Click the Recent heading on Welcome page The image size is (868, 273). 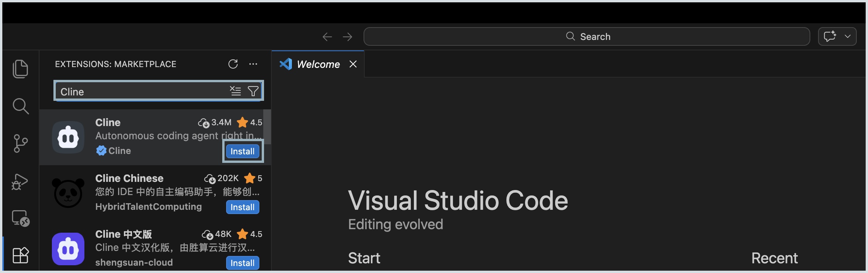(775, 258)
